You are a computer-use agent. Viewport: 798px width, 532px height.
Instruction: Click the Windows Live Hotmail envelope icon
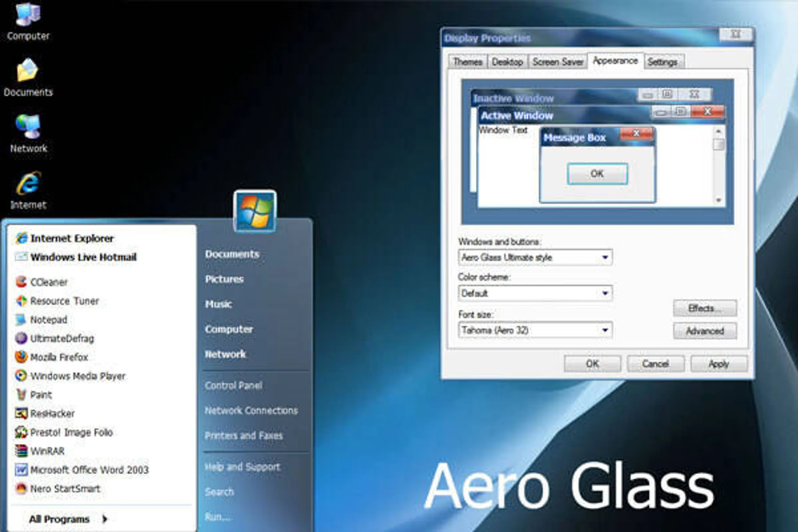[x=21, y=257]
